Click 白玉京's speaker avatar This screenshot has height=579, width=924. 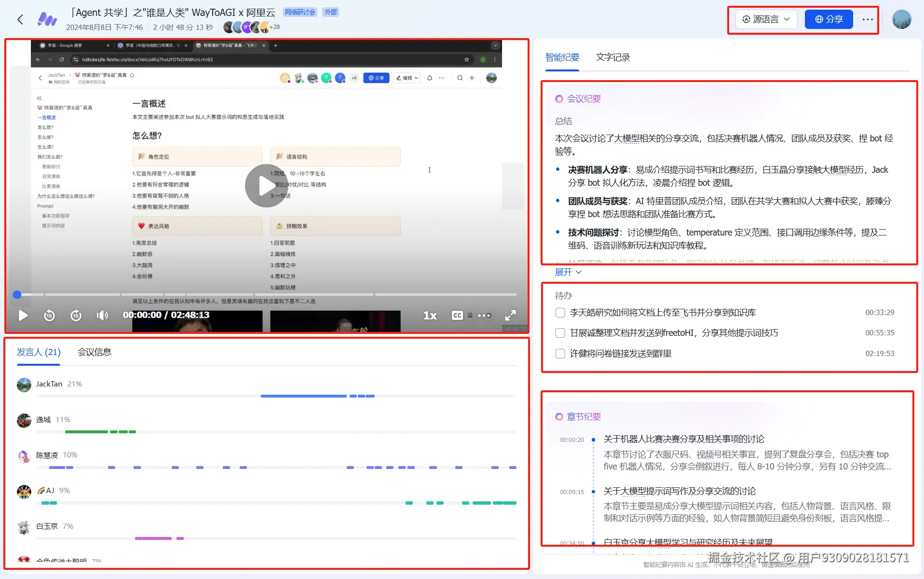[x=24, y=527]
